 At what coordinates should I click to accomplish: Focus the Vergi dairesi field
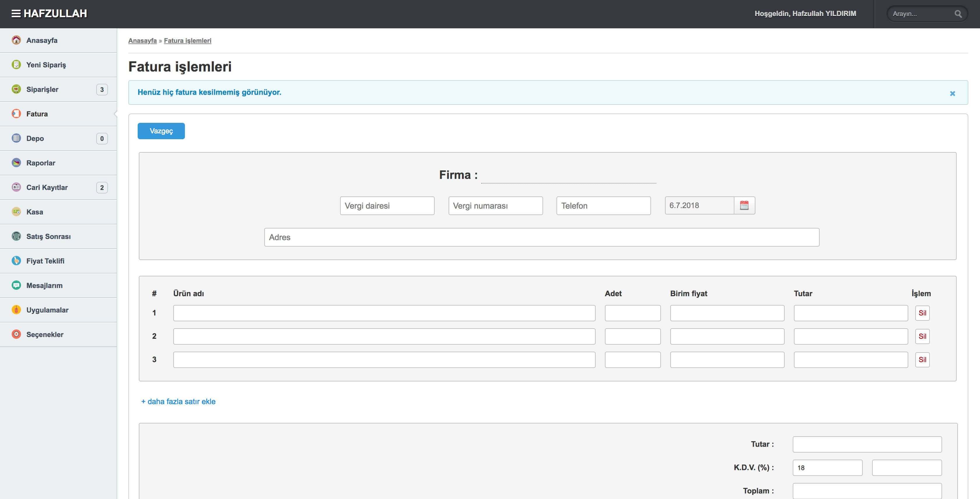click(x=387, y=206)
